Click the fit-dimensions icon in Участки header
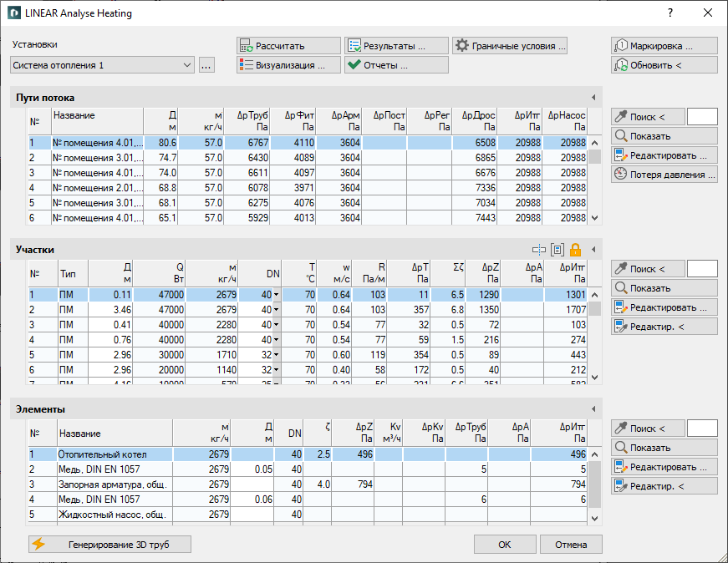 click(x=557, y=250)
